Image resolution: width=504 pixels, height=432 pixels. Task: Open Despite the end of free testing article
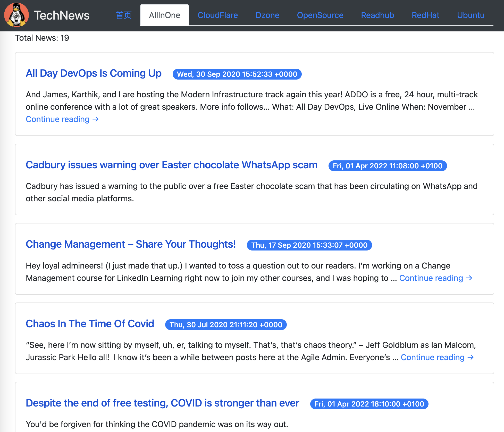[x=162, y=403]
